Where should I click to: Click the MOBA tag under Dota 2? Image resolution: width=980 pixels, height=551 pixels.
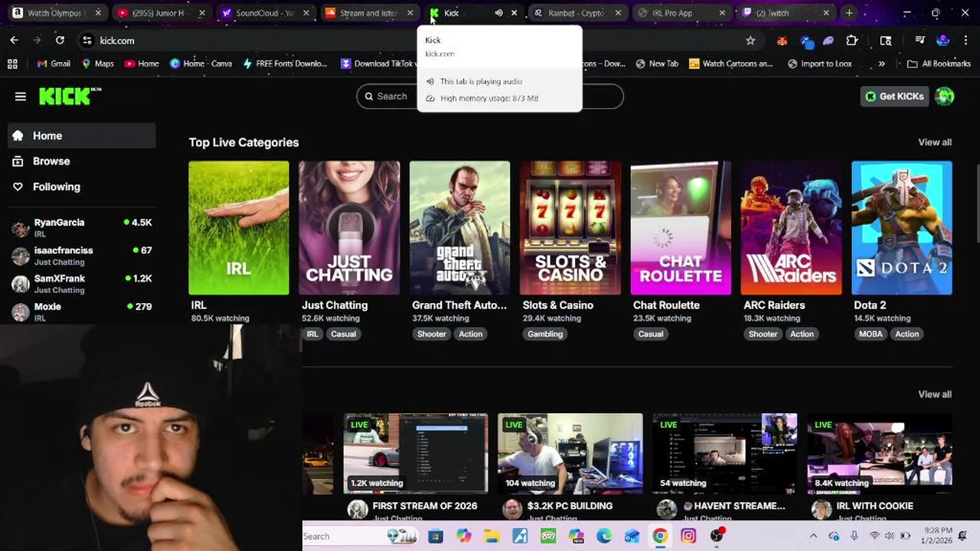[871, 334]
